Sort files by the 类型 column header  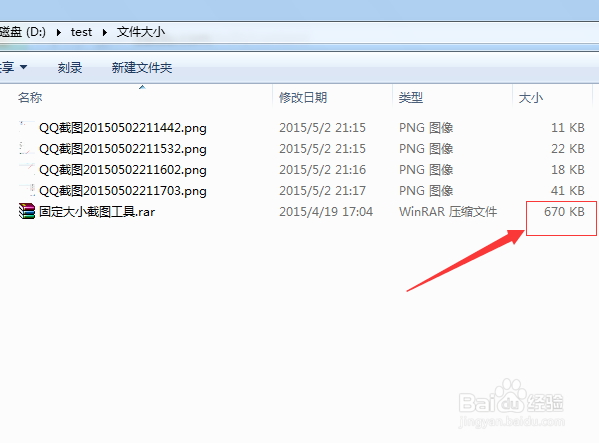[x=411, y=98]
